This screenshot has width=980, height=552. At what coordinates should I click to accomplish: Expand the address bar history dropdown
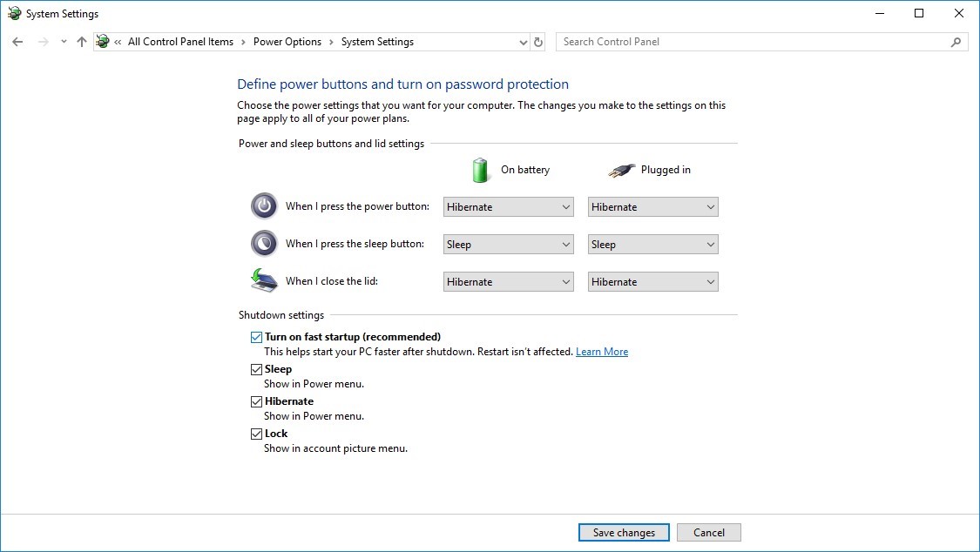pos(524,42)
